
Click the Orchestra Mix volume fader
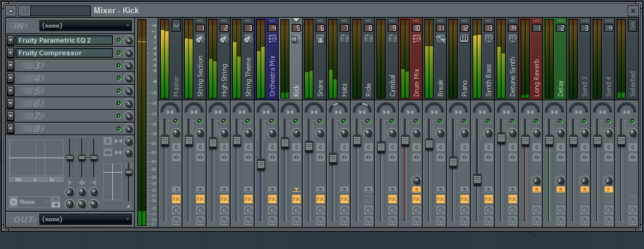[261, 165]
